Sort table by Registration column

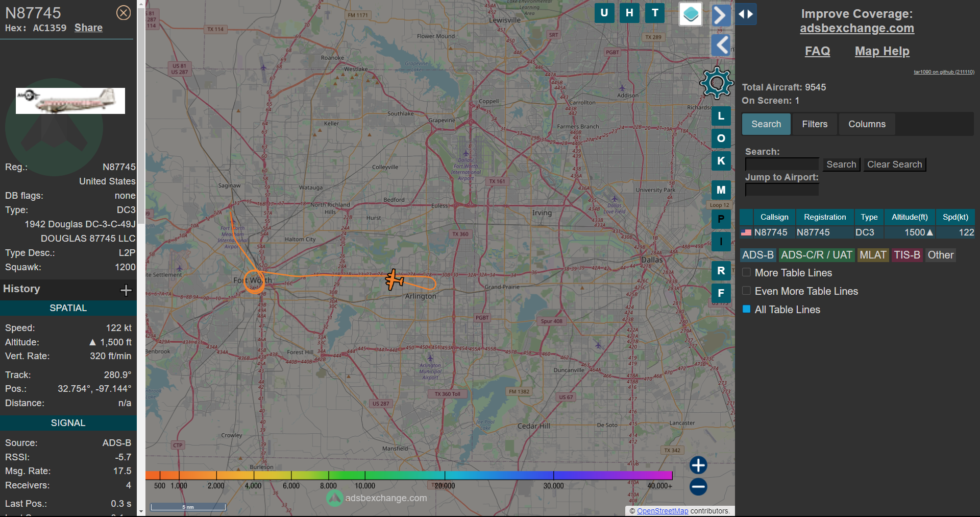(x=825, y=217)
